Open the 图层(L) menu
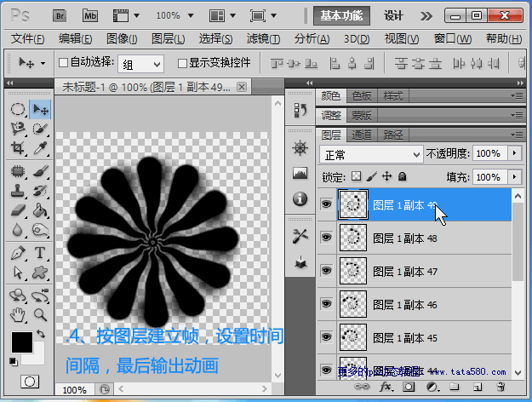 point(169,39)
